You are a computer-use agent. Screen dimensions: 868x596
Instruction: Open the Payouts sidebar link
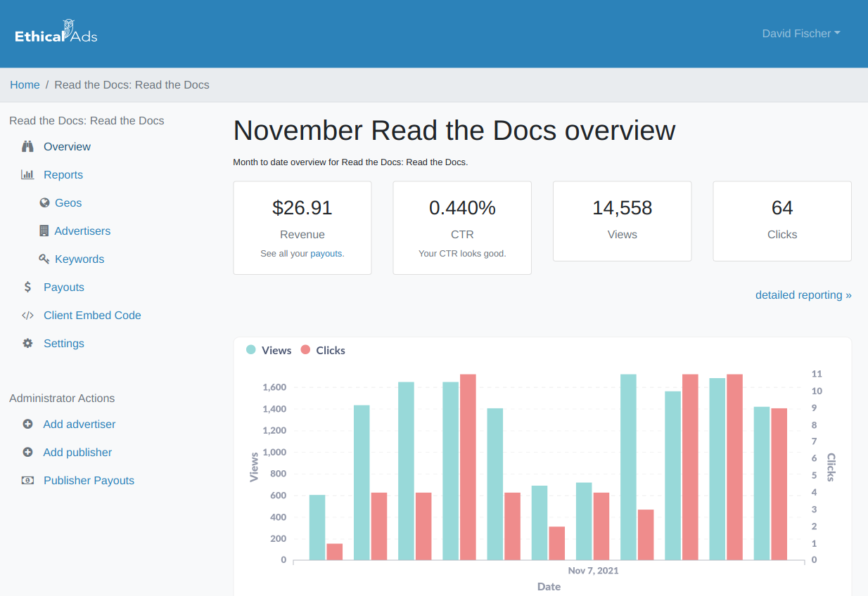click(64, 287)
